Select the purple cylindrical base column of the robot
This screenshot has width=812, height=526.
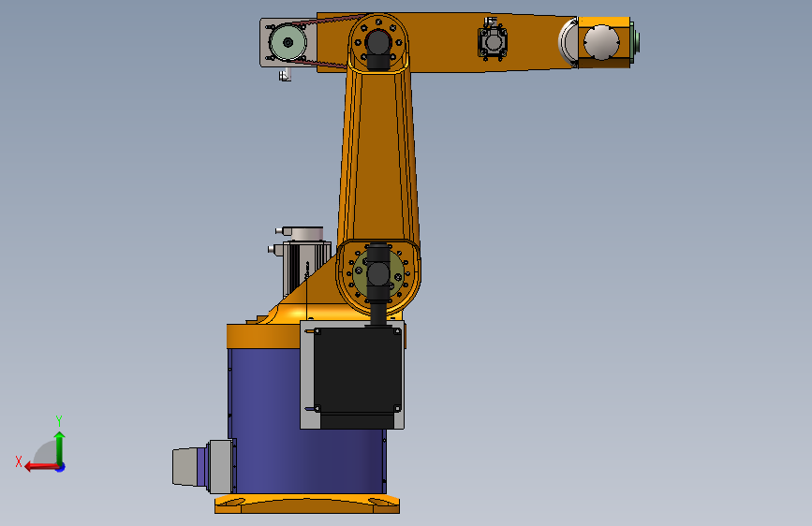264,419
